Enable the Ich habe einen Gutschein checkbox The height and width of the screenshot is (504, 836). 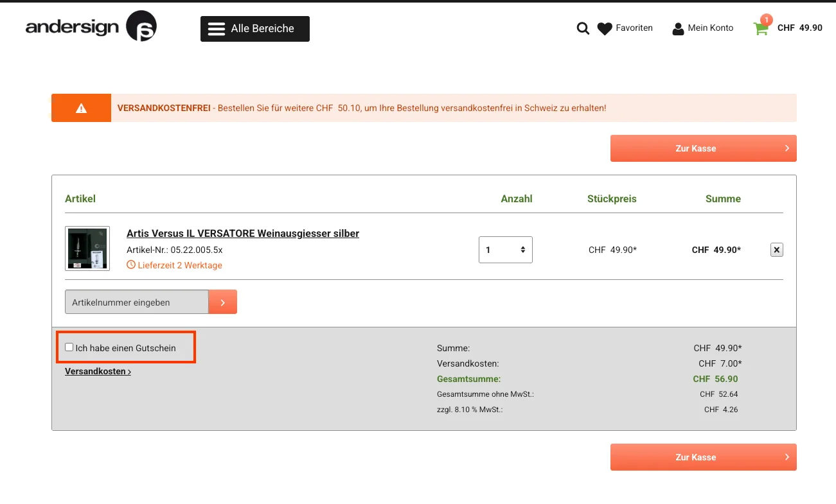pyautogui.click(x=69, y=347)
